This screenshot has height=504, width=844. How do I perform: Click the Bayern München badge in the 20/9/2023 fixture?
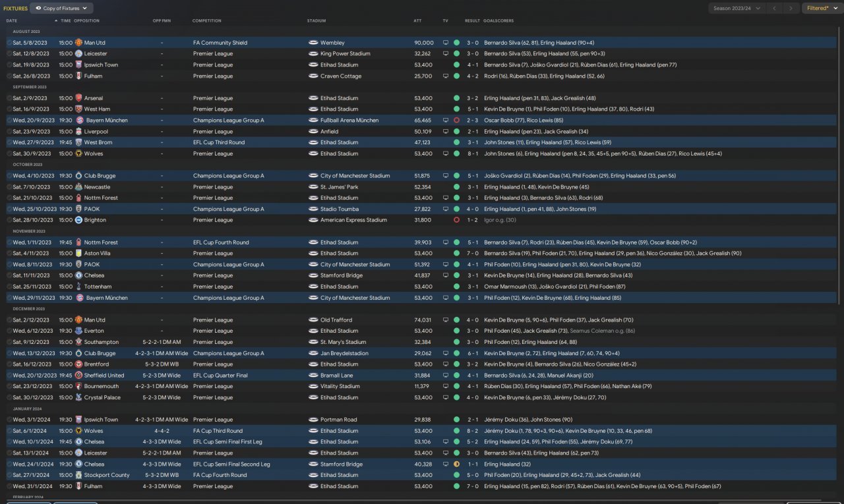78,121
